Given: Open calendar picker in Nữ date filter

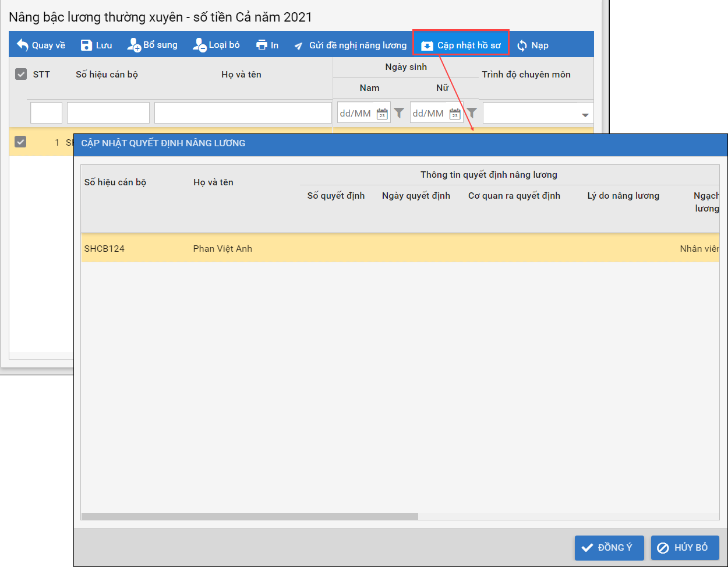Looking at the screenshot, I should pos(455,113).
